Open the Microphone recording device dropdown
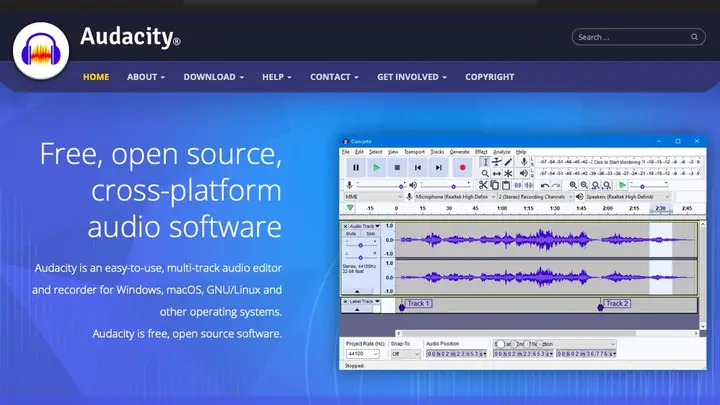Screen dimensions: 720x405 455,197
